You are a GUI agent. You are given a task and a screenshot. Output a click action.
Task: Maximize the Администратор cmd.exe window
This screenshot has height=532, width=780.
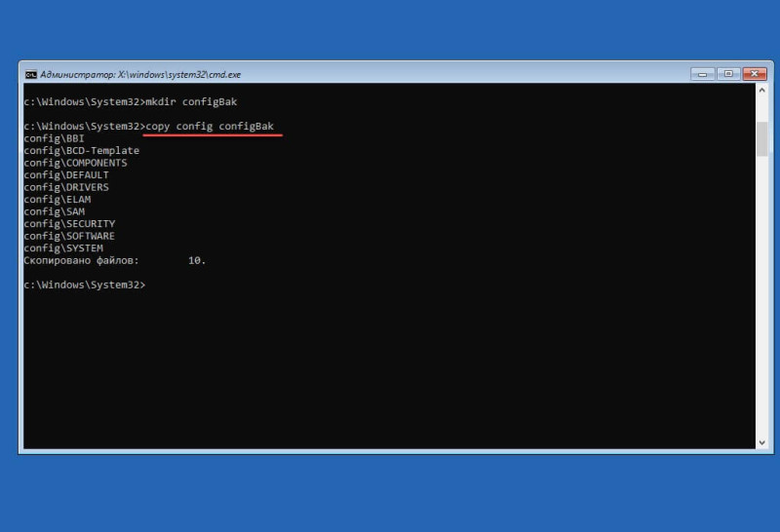tap(728, 74)
